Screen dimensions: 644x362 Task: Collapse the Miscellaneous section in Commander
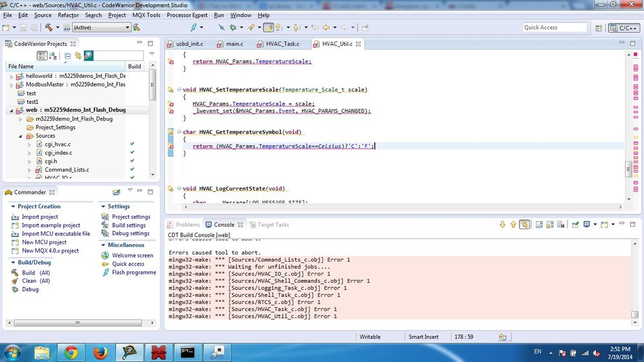click(104, 245)
